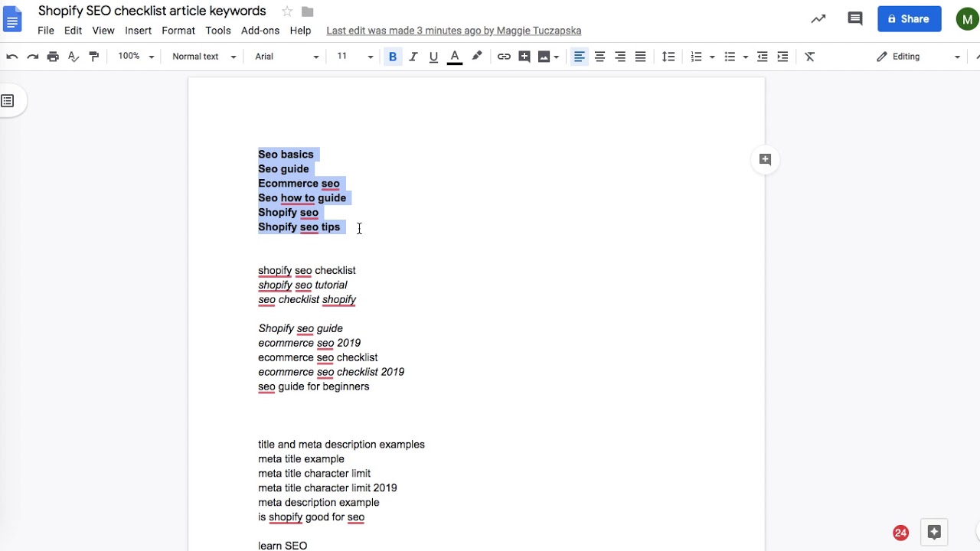Click the line 'shopify seo checklist'
Screen dimensions: 980x551
point(307,270)
